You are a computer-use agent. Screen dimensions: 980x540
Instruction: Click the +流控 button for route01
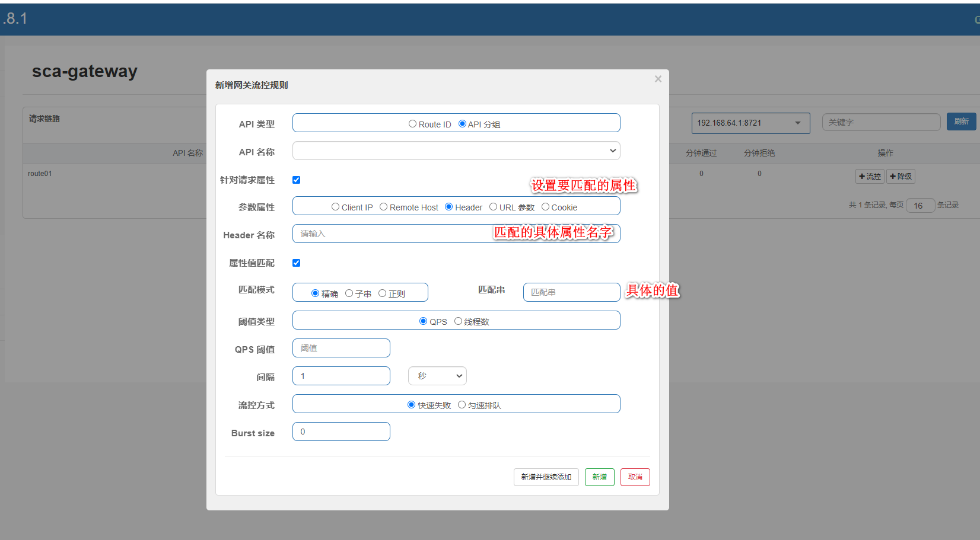(870, 176)
